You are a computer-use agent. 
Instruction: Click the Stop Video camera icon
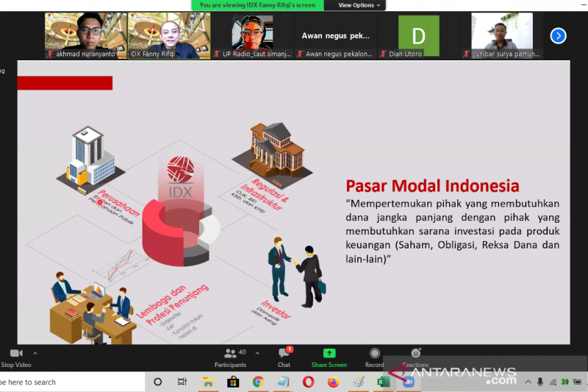tap(16, 353)
